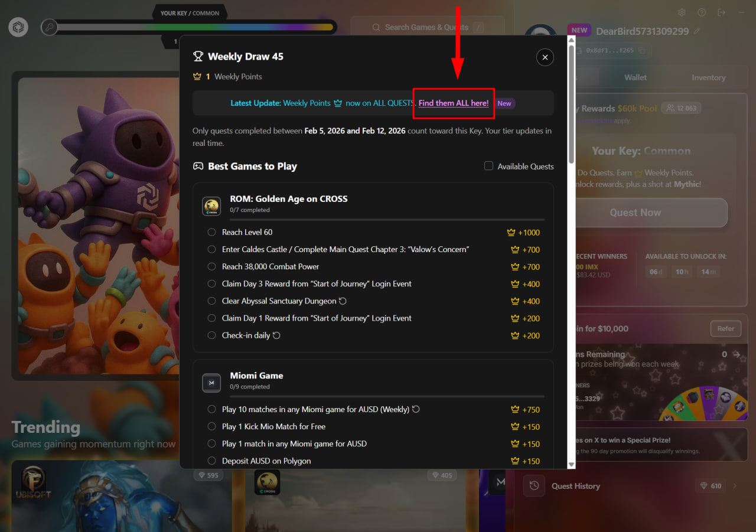
Task: Open spins details with the arrow
Action: [x=736, y=354]
